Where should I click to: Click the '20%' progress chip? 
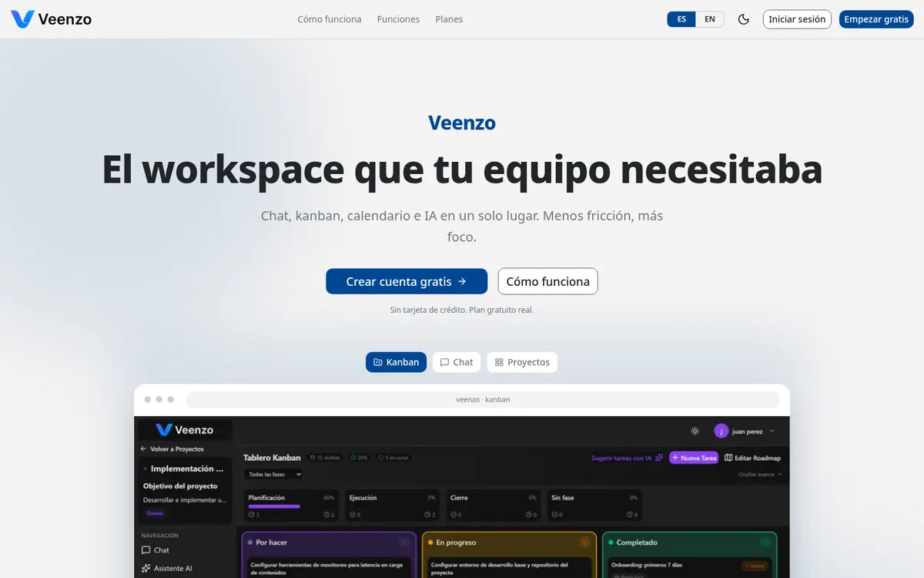(360, 458)
